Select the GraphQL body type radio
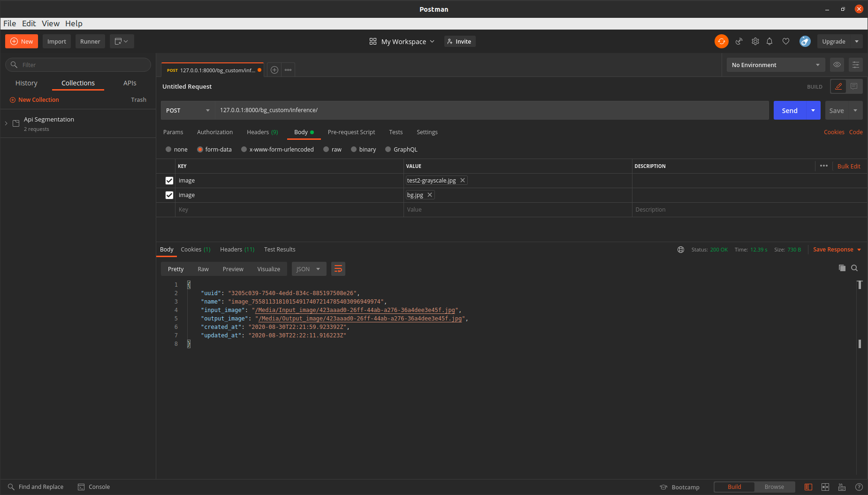868x495 pixels. tap(388, 149)
